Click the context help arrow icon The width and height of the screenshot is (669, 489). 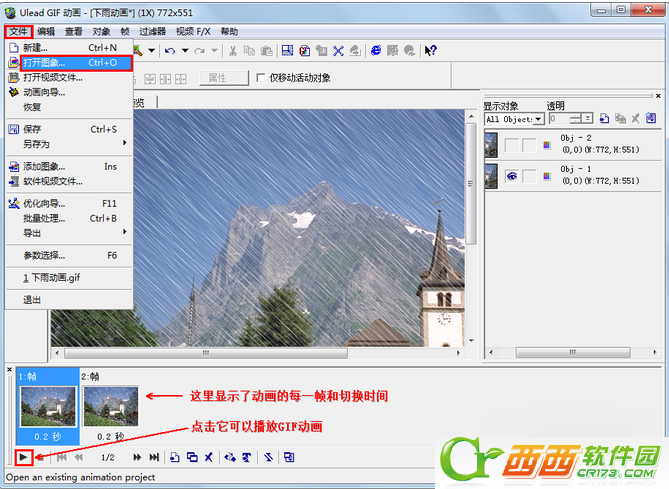pos(430,51)
